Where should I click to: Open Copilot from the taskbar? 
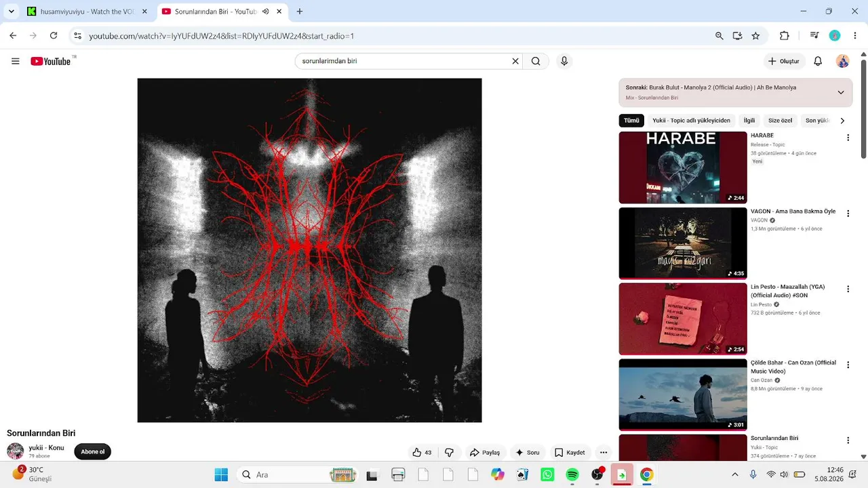tap(498, 474)
